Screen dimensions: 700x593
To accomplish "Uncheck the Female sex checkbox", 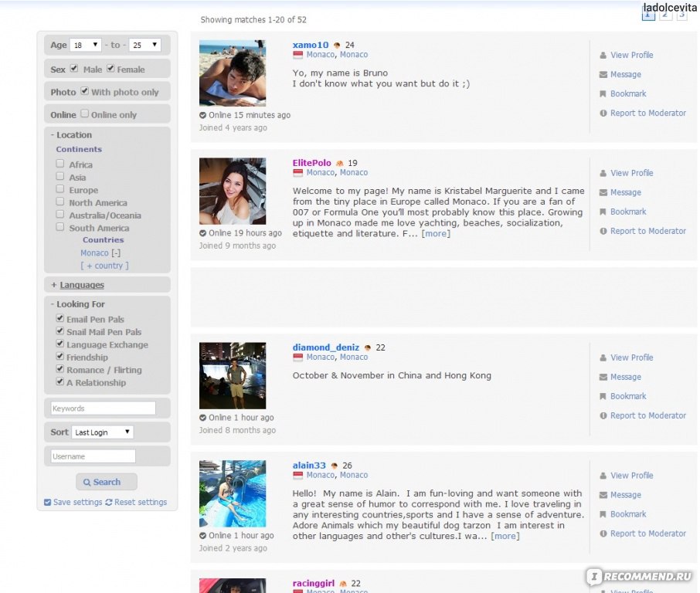I will point(110,69).
